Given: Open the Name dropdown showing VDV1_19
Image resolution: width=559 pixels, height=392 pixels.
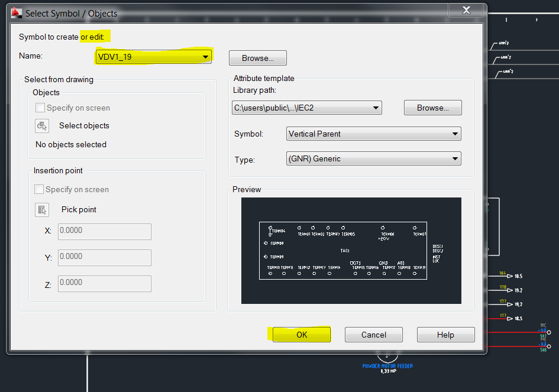Looking at the screenshot, I should (205, 56).
